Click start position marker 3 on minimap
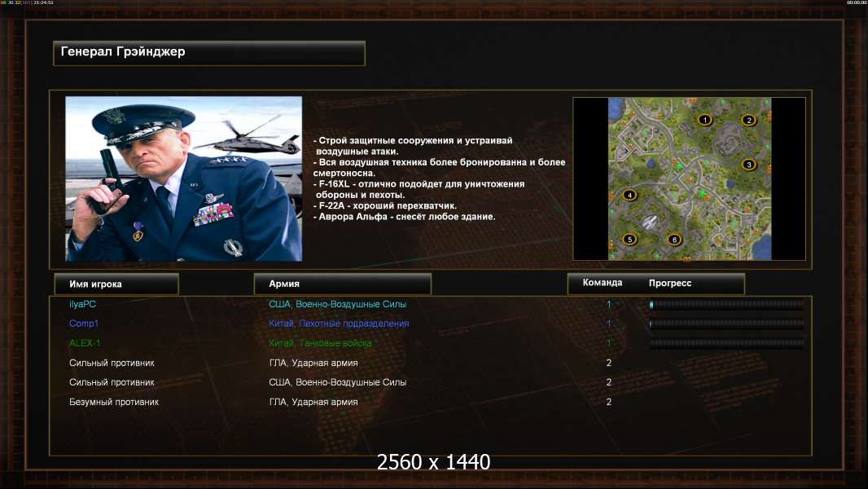Image resolution: width=868 pixels, height=489 pixels. 749,165
